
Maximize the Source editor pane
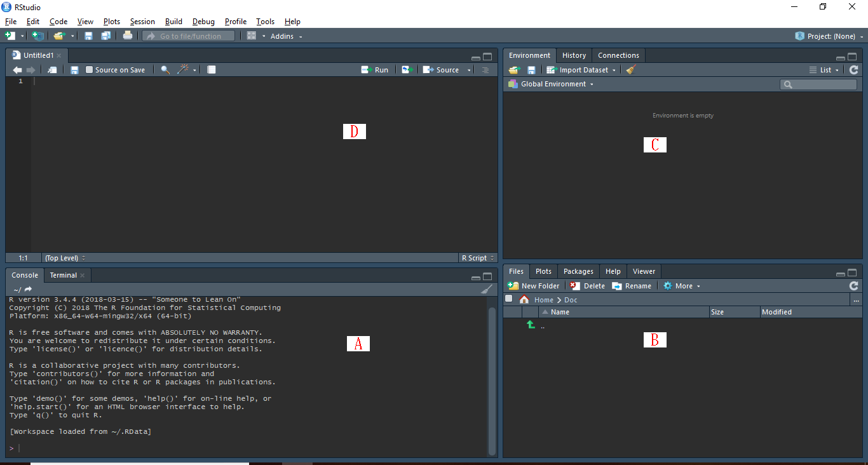pyautogui.click(x=487, y=56)
